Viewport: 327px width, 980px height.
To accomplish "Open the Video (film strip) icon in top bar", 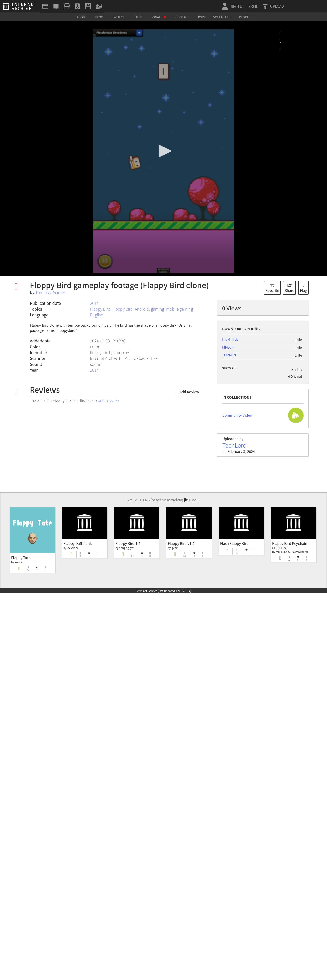I will click(67, 6).
